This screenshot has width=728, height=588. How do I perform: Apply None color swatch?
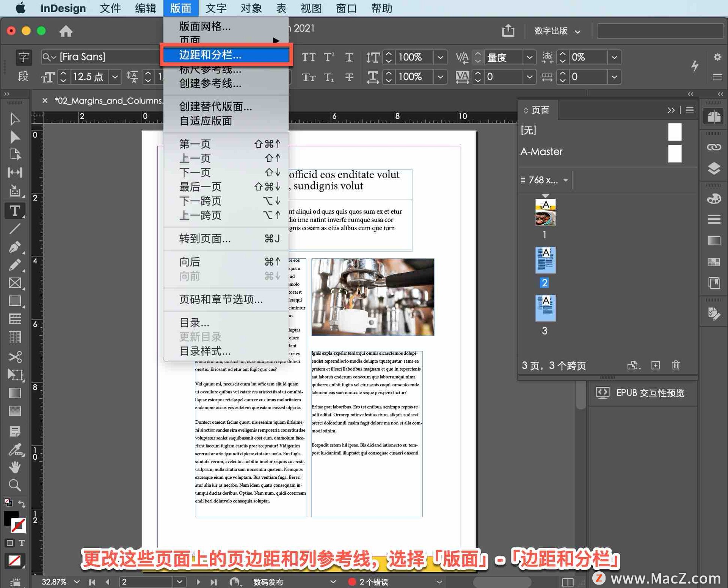(15, 561)
